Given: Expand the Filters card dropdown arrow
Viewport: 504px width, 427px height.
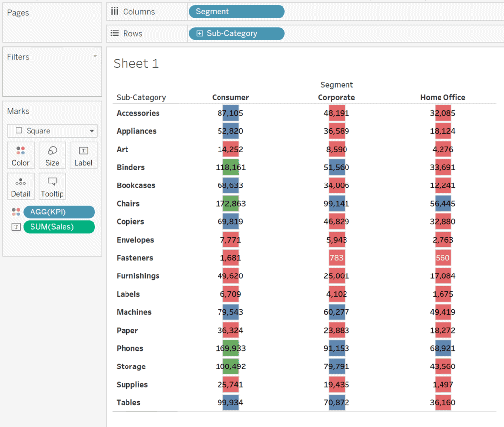Looking at the screenshot, I should (95, 57).
